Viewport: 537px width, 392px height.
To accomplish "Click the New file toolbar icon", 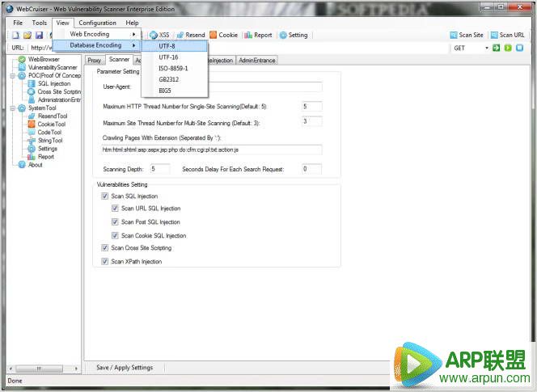I will point(15,36).
